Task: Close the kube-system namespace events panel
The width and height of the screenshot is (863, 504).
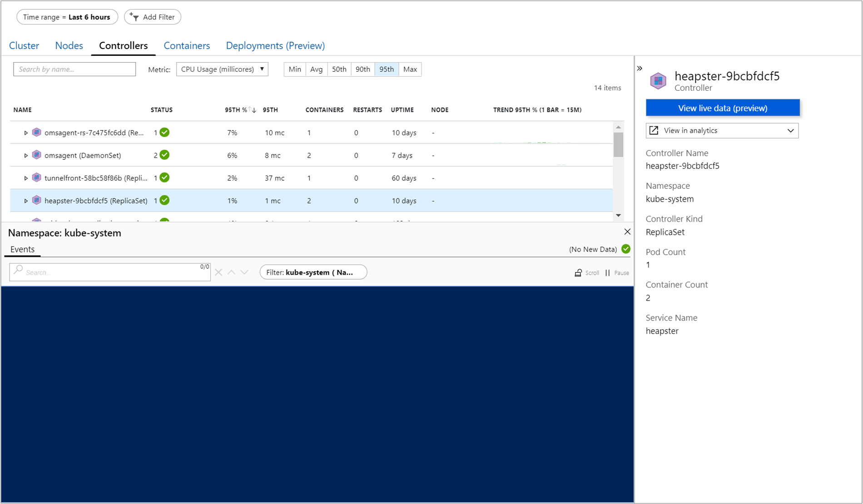Action: (627, 232)
